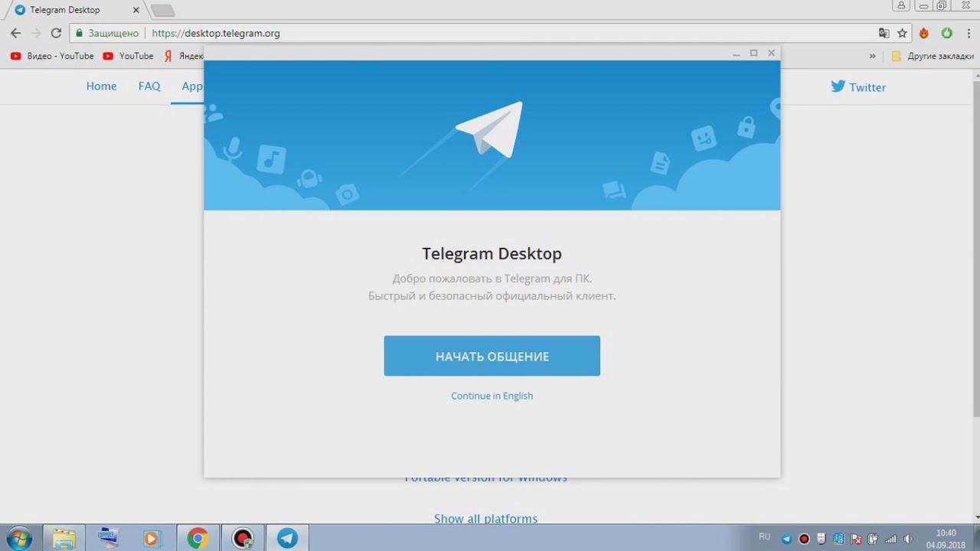Click the taskbar clock showing 10:40

tap(946, 538)
